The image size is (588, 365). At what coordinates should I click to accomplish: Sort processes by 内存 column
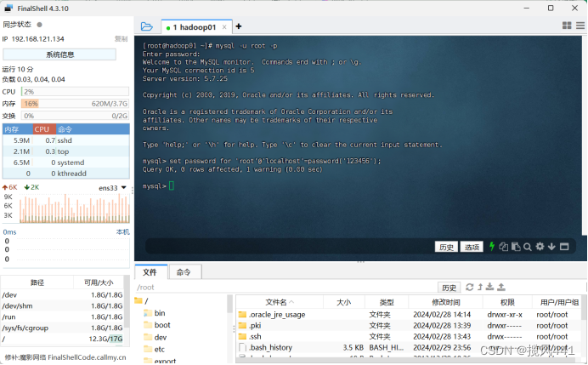tap(18, 129)
